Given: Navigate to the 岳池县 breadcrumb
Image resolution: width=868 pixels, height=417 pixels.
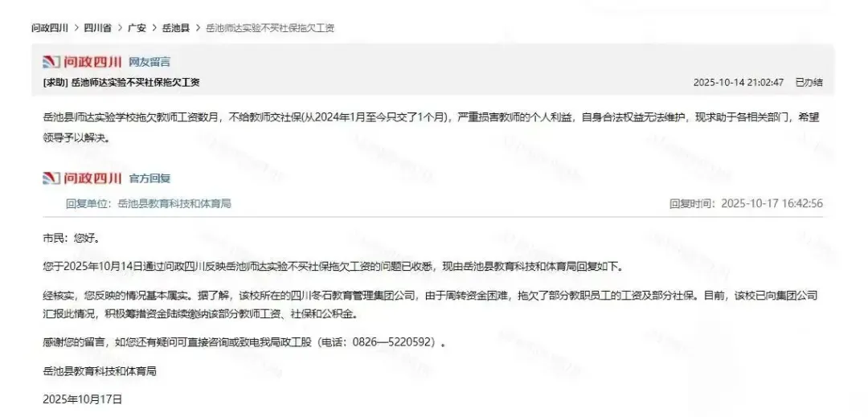Looking at the screenshot, I should click(x=176, y=27).
